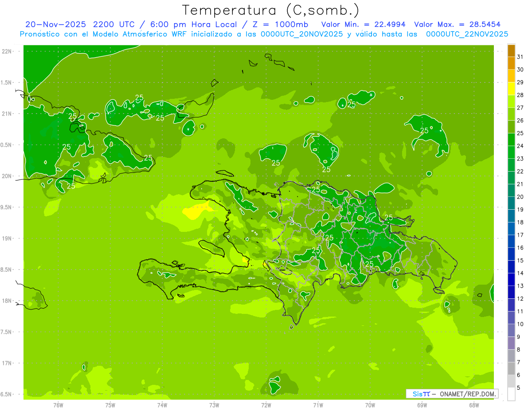The image size is (532, 411).
Task: Click the "68W" longitude axis label
Action: [x=474, y=405]
